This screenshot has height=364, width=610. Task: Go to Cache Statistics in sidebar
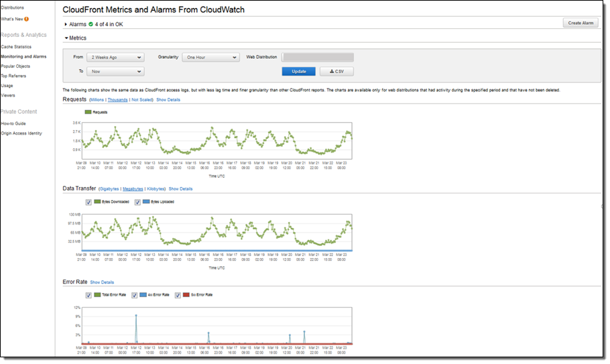point(16,47)
